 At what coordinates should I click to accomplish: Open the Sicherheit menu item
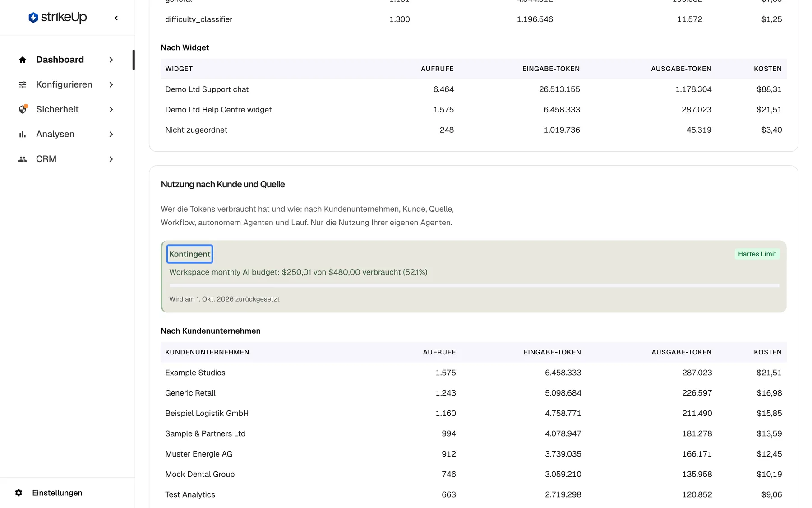coord(67,109)
